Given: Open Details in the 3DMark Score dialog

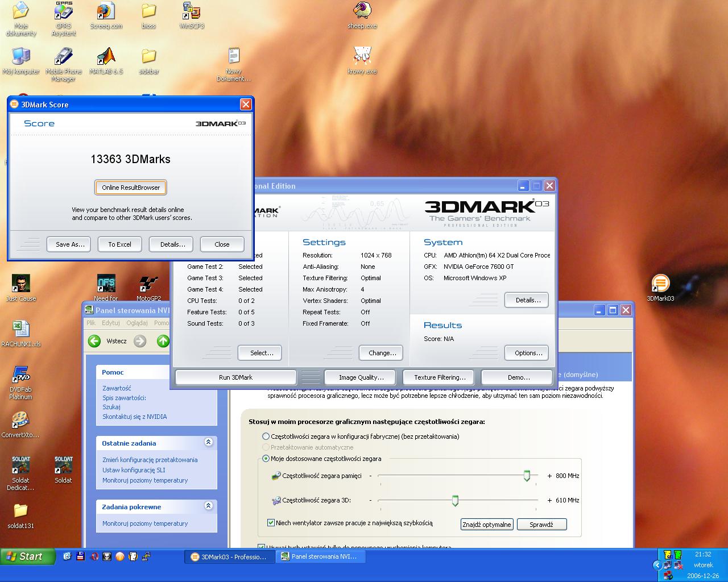Looking at the screenshot, I should [172, 244].
